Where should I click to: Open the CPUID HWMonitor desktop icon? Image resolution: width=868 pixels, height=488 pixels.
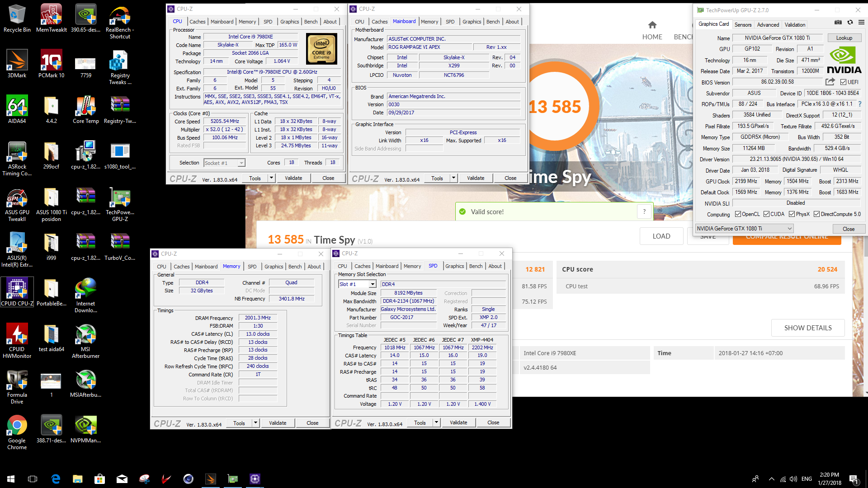pyautogui.click(x=17, y=341)
